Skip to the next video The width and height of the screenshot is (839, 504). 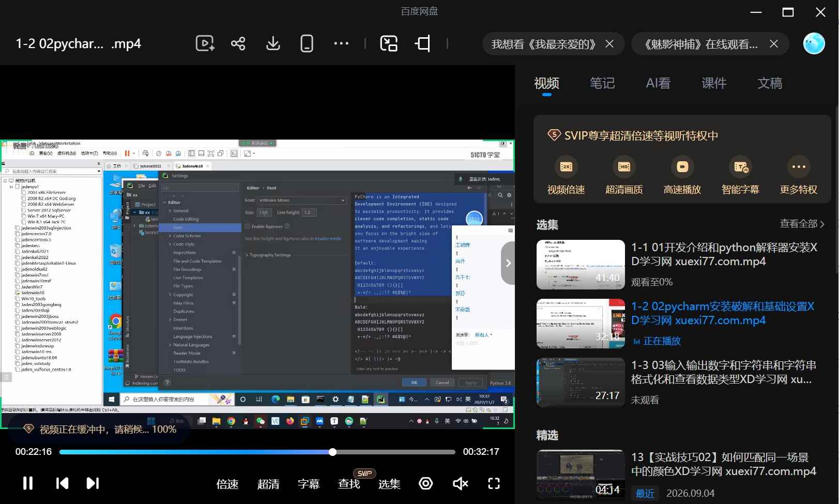click(x=93, y=483)
